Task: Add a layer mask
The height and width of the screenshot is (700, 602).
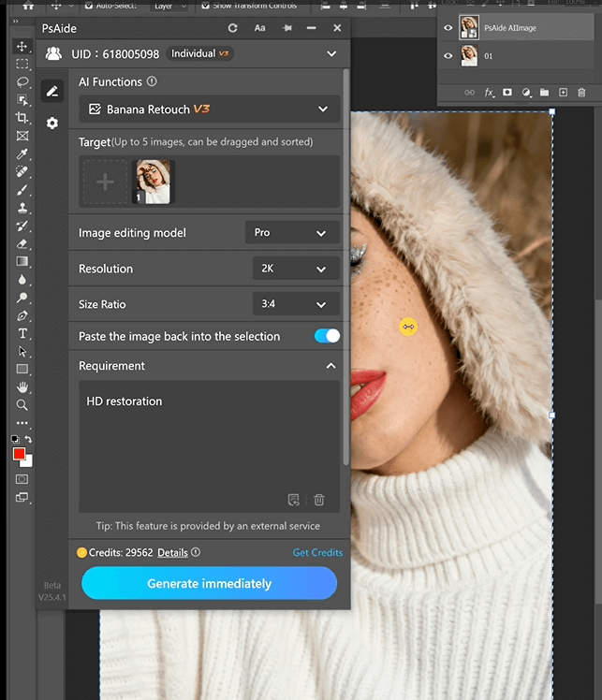Action: [507, 93]
